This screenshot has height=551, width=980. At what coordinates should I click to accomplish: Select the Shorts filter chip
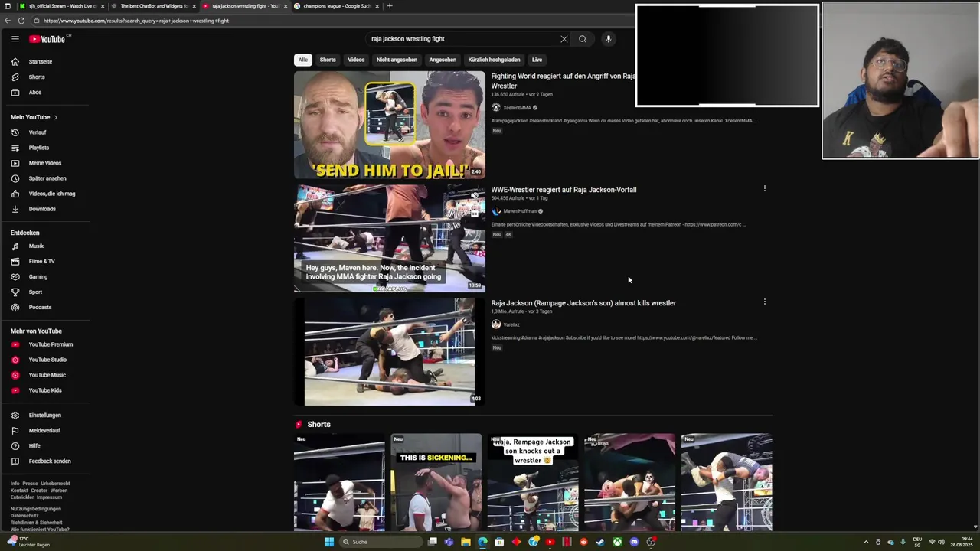click(328, 60)
